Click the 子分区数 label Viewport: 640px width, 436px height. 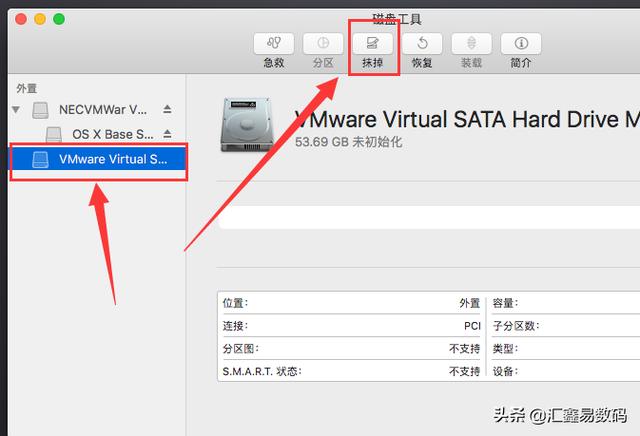click(x=516, y=326)
